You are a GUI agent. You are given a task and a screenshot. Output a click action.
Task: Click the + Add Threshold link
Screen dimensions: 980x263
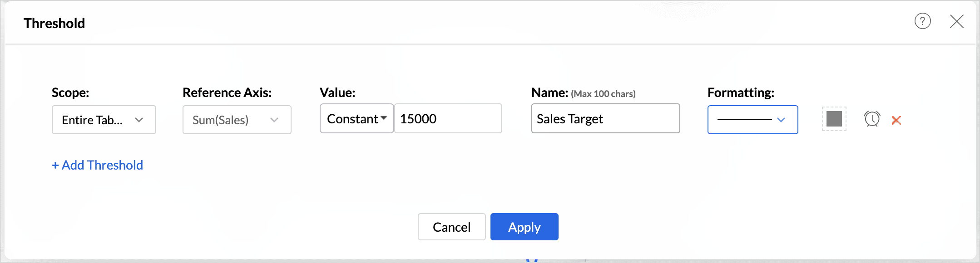(x=97, y=165)
